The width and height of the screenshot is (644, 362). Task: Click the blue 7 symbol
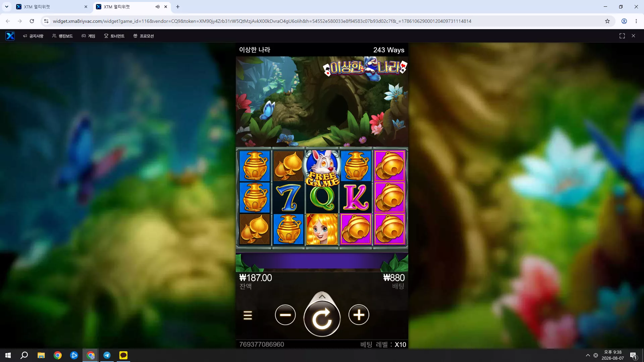(x=288, y=198)
